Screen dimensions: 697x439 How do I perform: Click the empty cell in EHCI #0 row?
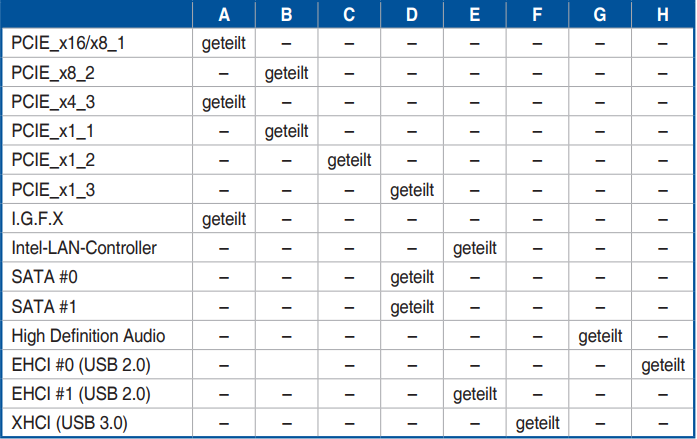pyautogui.click(x=287, y=365)
